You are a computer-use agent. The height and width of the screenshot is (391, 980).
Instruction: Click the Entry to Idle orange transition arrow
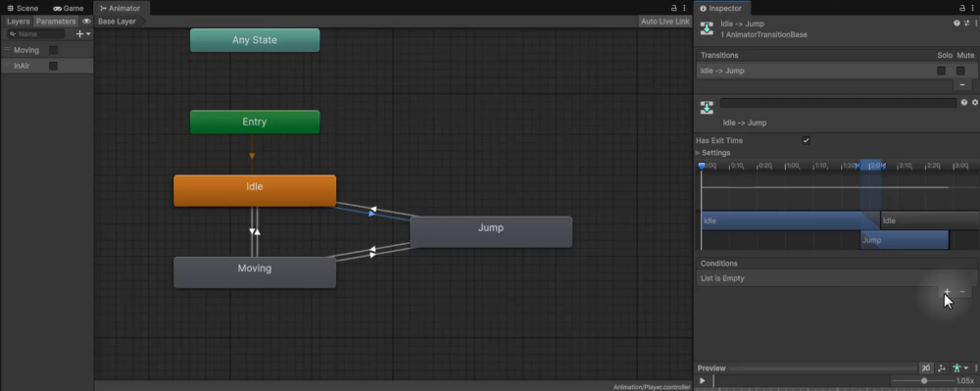pos(252,155)
